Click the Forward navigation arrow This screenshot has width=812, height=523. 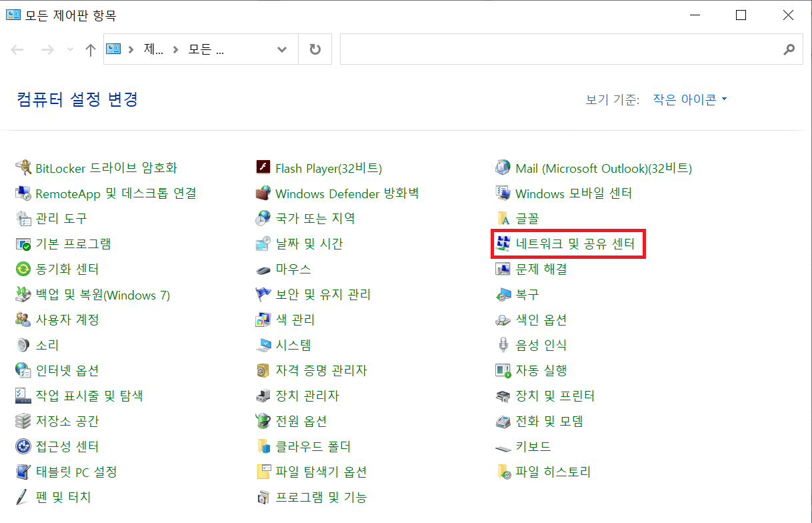[47, 50]
